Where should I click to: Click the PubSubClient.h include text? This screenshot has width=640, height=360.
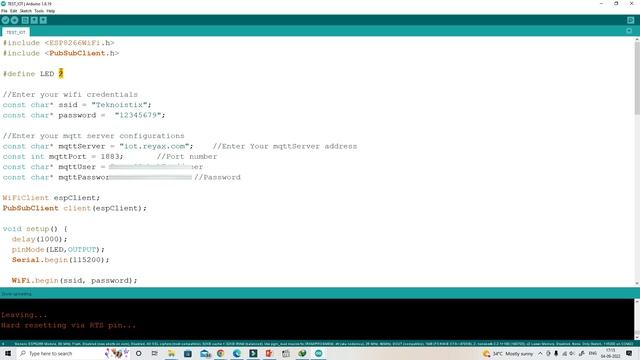(82, 53)
